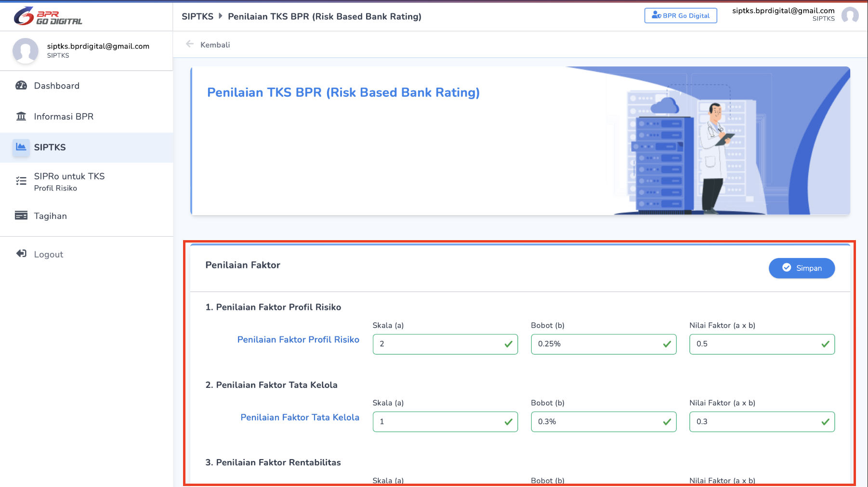Open the Penilaian Faktor Tata Kelola link
Screen dimensions: 868x487
click(x=300, y=417)
